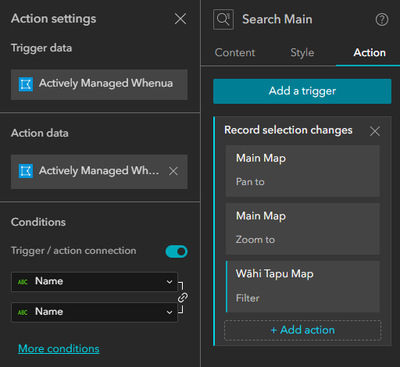400x367 pixels.
Task: Click the Trigger data layer icon
Action: coord(26,84)
